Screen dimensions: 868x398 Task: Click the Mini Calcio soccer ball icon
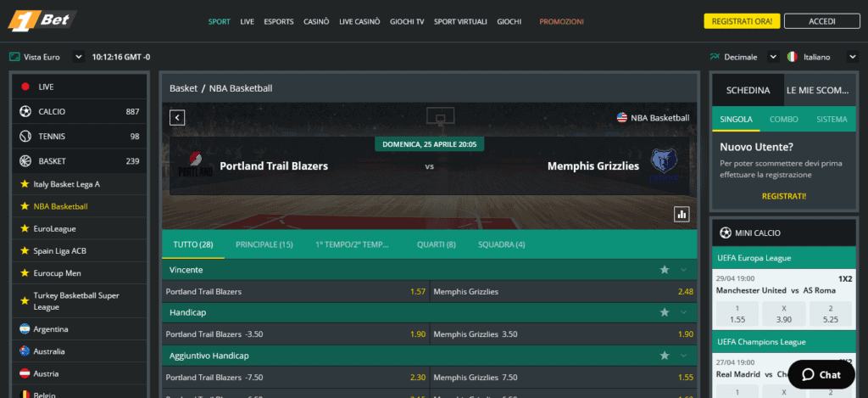[725, 233]
